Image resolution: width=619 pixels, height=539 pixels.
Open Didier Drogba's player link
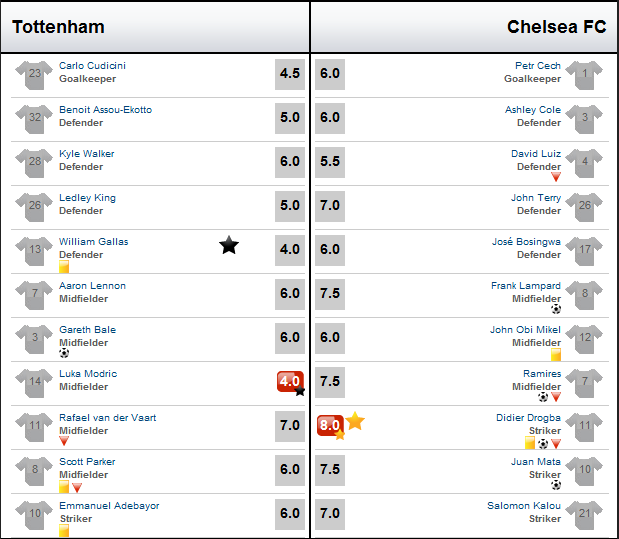pos(528,418)
